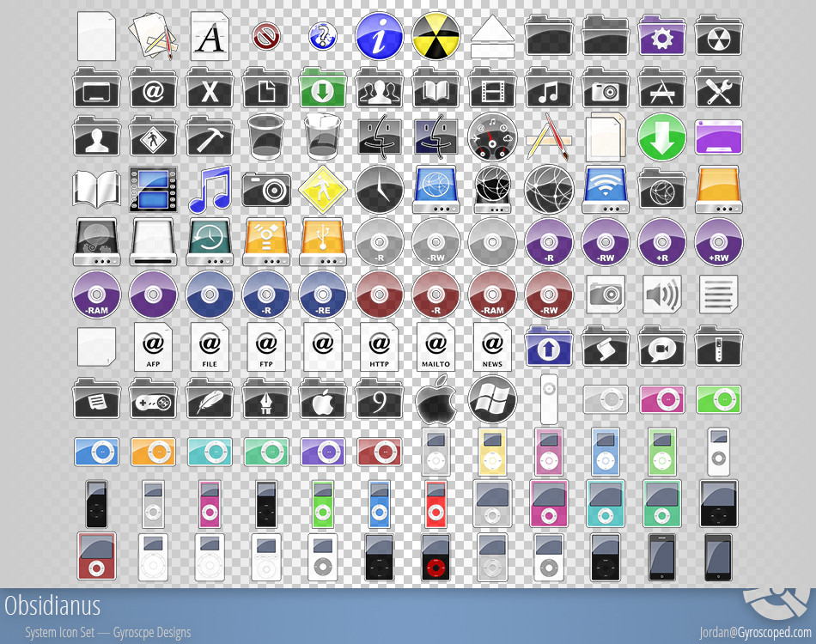Pick the red disc labeled -RAM
Screen dimensions: 816x644
[x=492, y=295]
